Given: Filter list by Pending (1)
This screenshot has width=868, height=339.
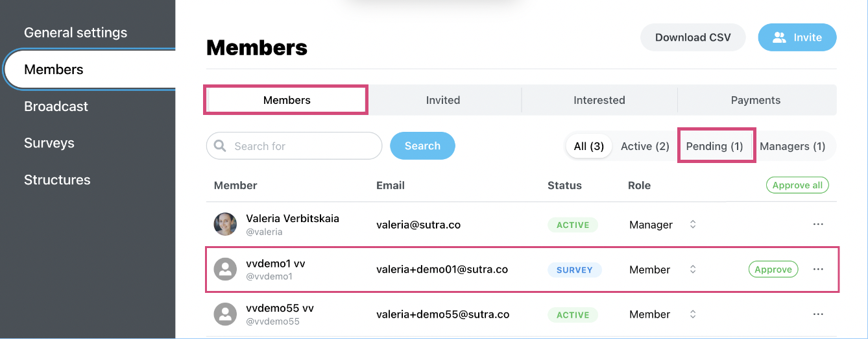Looking at the screenshot, I should pos(715,146).
